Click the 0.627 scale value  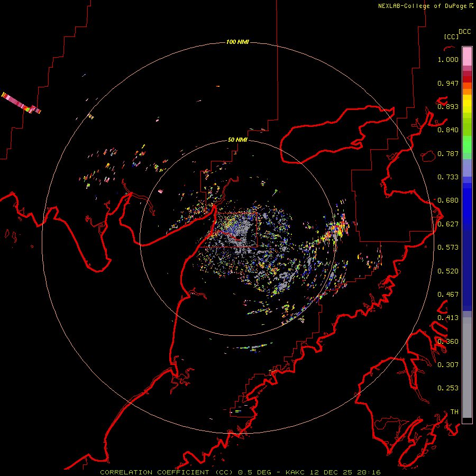(x=448, y=224)
